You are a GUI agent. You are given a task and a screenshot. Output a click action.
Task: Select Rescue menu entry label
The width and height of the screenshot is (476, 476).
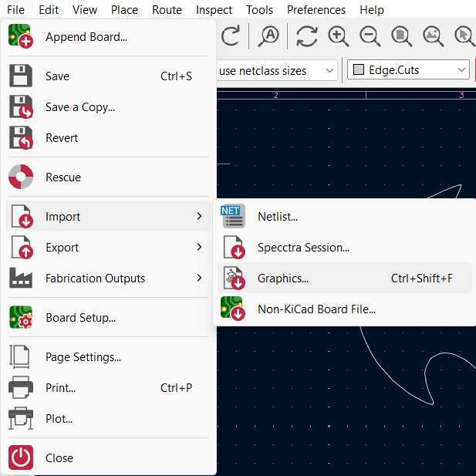pyautogui.click(x=63, y=177)
